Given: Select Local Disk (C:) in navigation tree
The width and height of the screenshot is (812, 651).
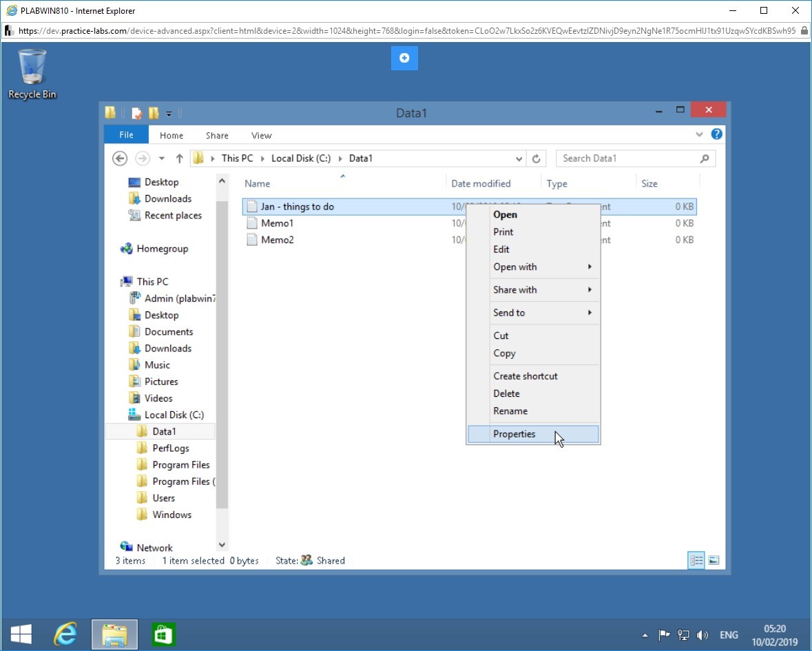Looking at the screenshot, I should pyautogui.click(x=166, y=415).
